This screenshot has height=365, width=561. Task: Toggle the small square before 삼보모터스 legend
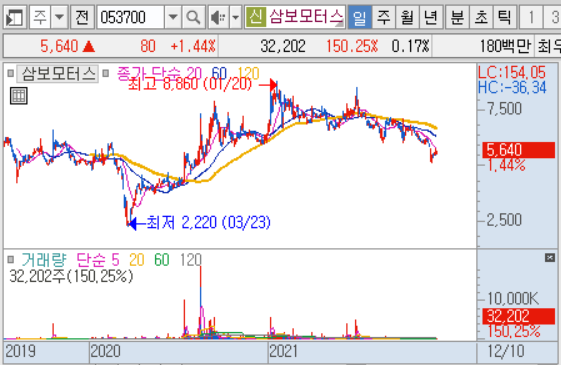coord(11,73)
